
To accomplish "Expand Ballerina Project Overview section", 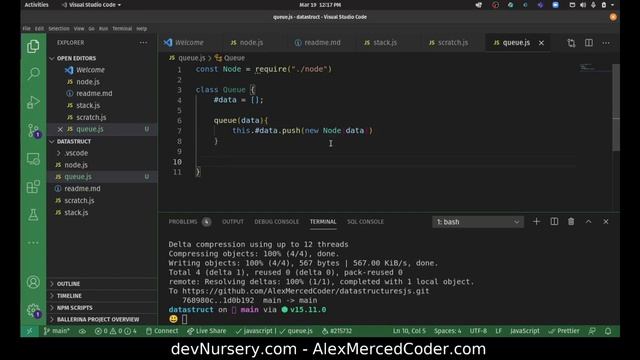I will pyautogui.click(x=98, y=319).
